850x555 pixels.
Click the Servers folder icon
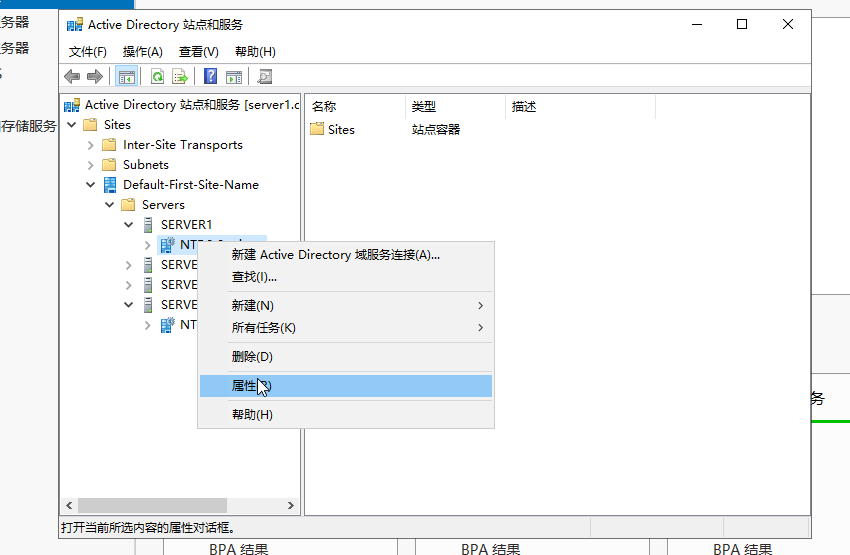pyautogui.click(x=128, y=204)
